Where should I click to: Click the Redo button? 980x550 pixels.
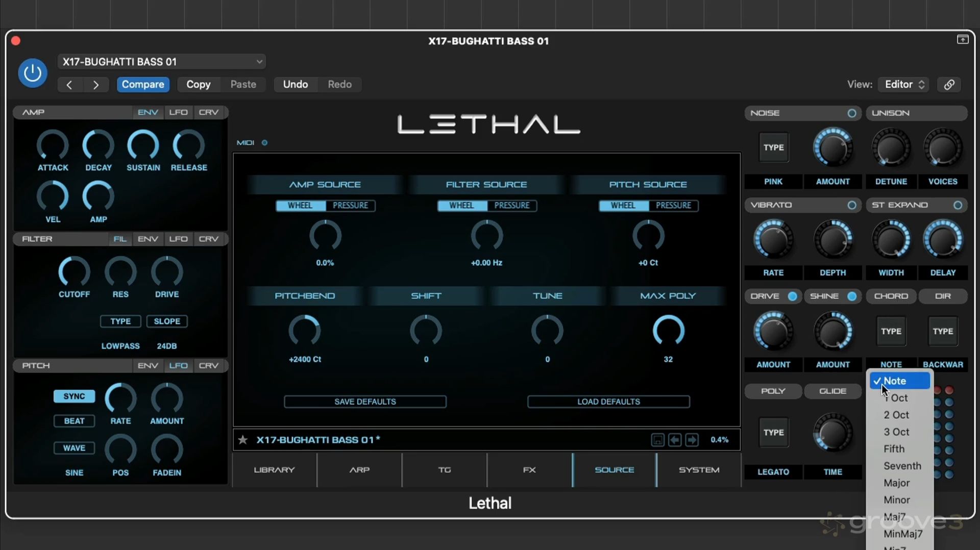point(339,85)
